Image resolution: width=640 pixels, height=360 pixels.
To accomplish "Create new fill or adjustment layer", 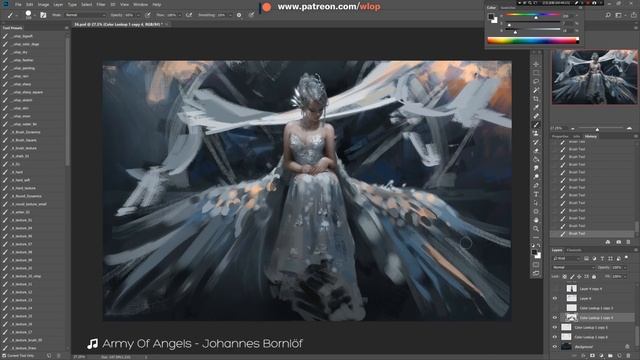I will click(x=602, y=356).
